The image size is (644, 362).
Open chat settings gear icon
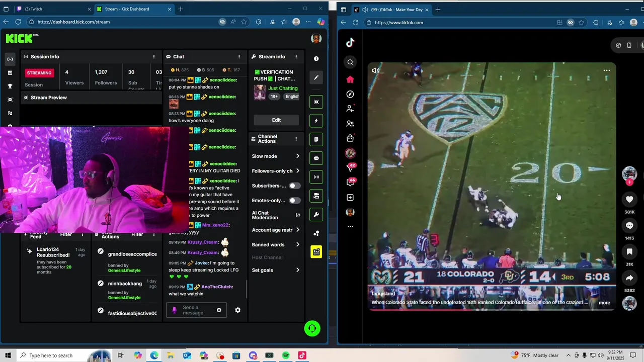[x=237, y=310]
